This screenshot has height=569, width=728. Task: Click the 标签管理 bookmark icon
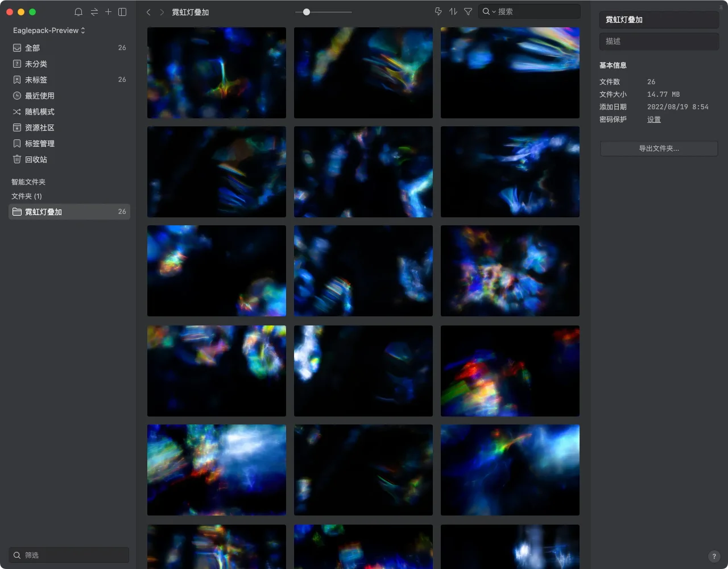point(17,143)
